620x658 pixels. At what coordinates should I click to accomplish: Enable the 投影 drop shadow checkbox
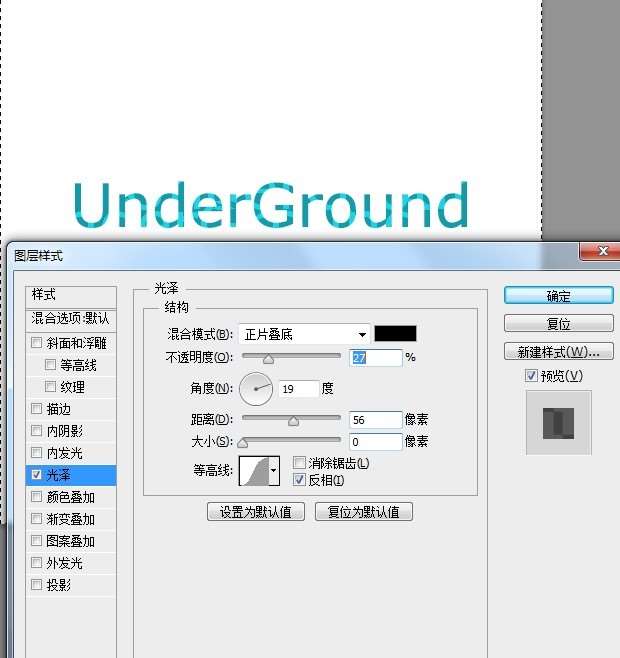click(x=37, y=585)
